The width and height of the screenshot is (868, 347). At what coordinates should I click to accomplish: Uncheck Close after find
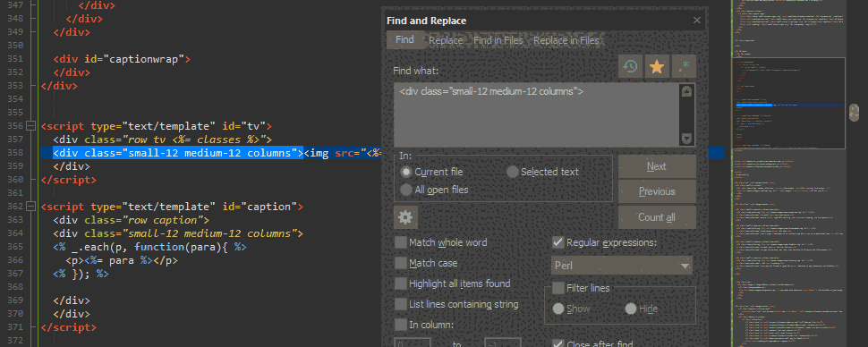pyautogui.click(x=558, y=343)
